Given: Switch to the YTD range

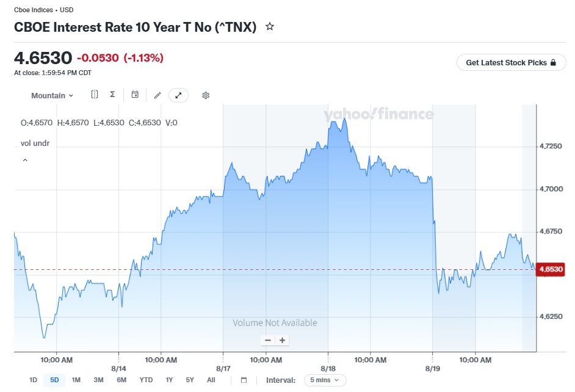Looking at the screenshot, I should click(146, 380).
